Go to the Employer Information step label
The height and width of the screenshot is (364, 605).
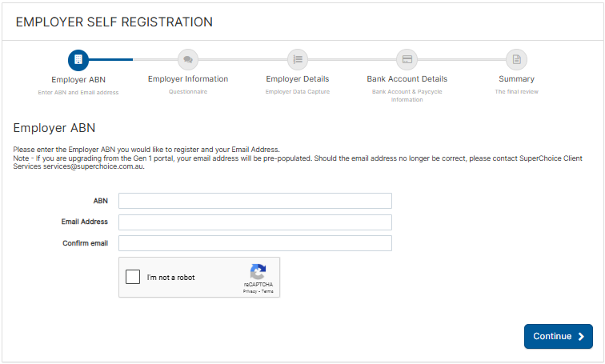pyautogui.click(x=188, y=78)
